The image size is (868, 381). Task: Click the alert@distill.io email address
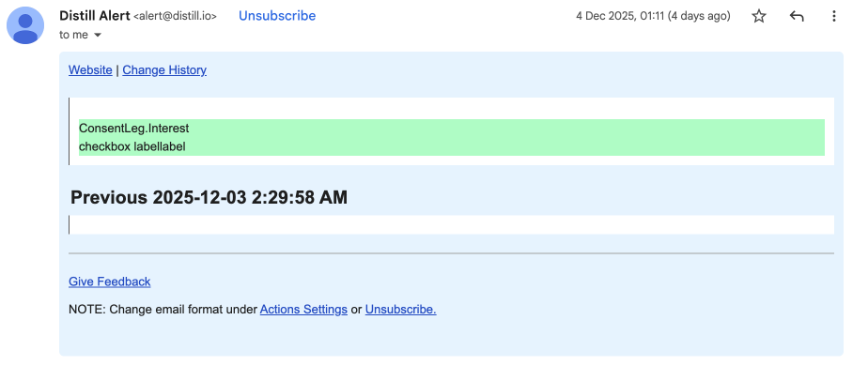(176, 17)
